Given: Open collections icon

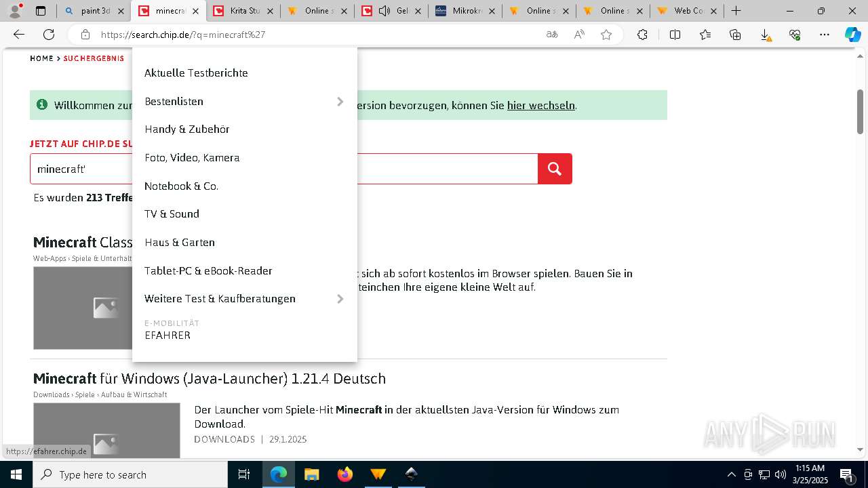Looking at the screenshot, I should (735, 35).
